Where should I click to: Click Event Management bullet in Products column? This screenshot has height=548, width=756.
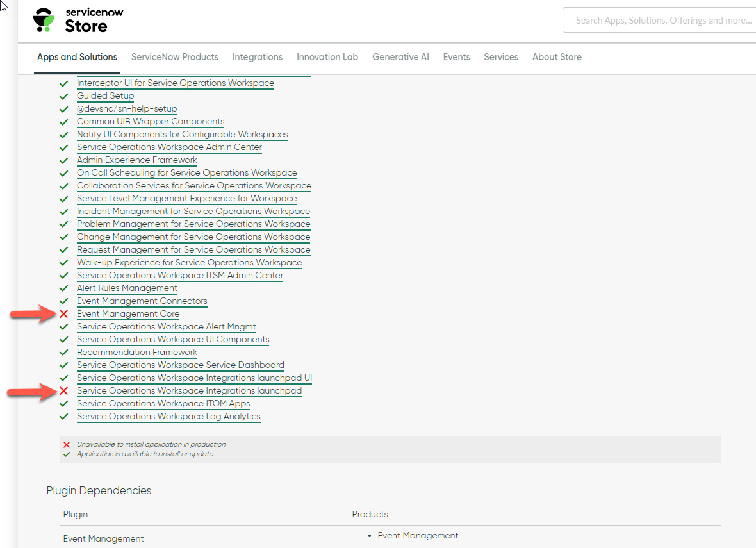pos(418,535)
